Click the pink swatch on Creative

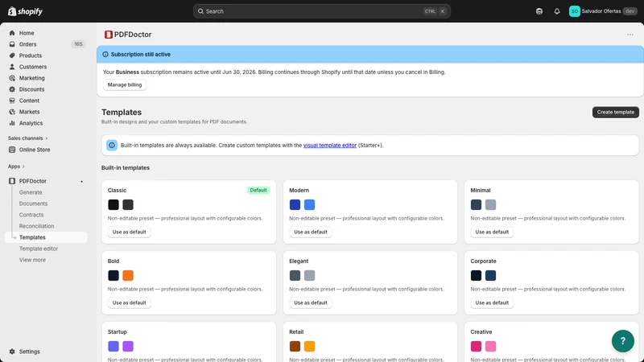point(490,346)
